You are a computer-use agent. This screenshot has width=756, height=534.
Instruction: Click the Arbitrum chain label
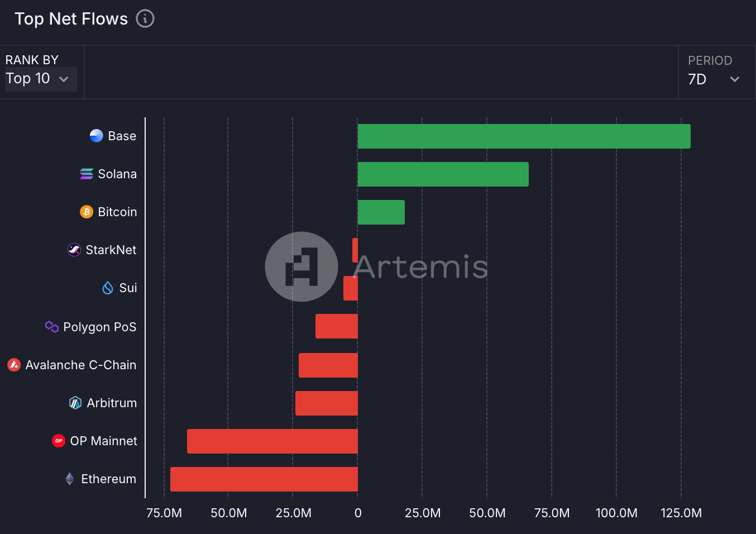112,403
